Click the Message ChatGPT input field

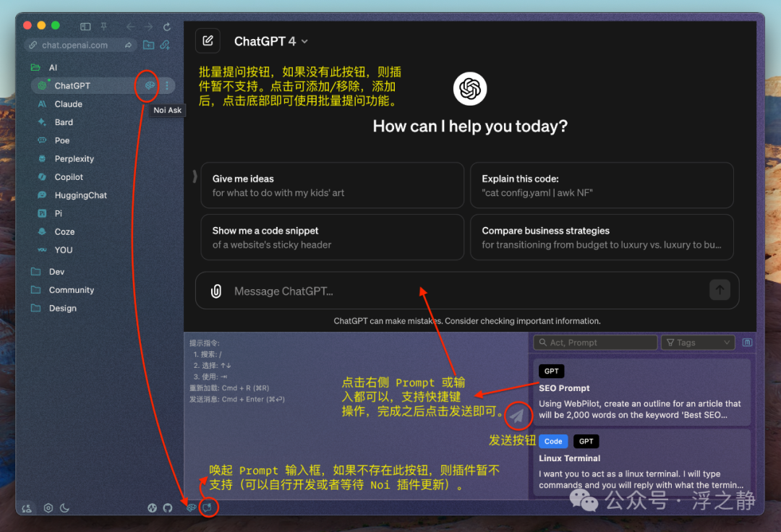467,291
